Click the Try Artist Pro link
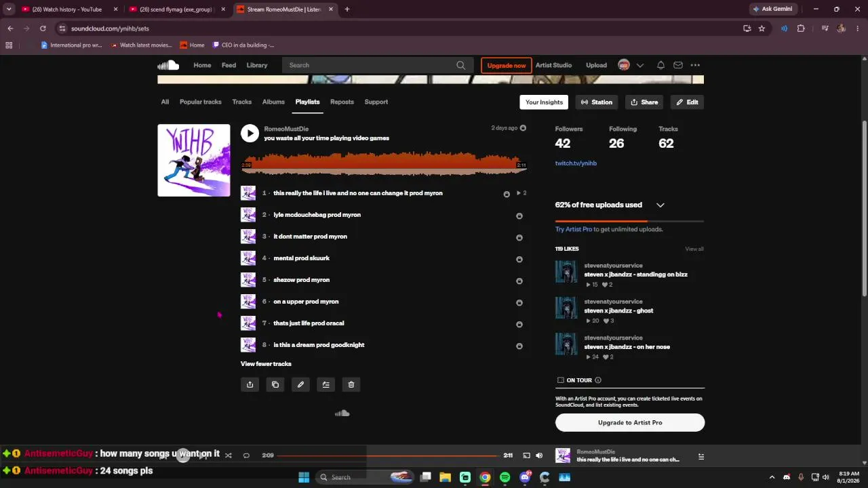Screen dimensions: 868x488 click(574, 229)
